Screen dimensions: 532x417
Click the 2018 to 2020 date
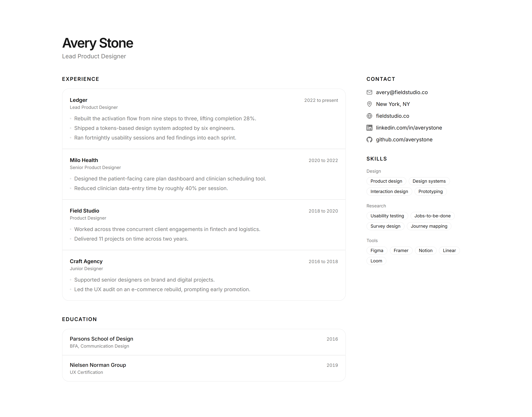[323, 211]
